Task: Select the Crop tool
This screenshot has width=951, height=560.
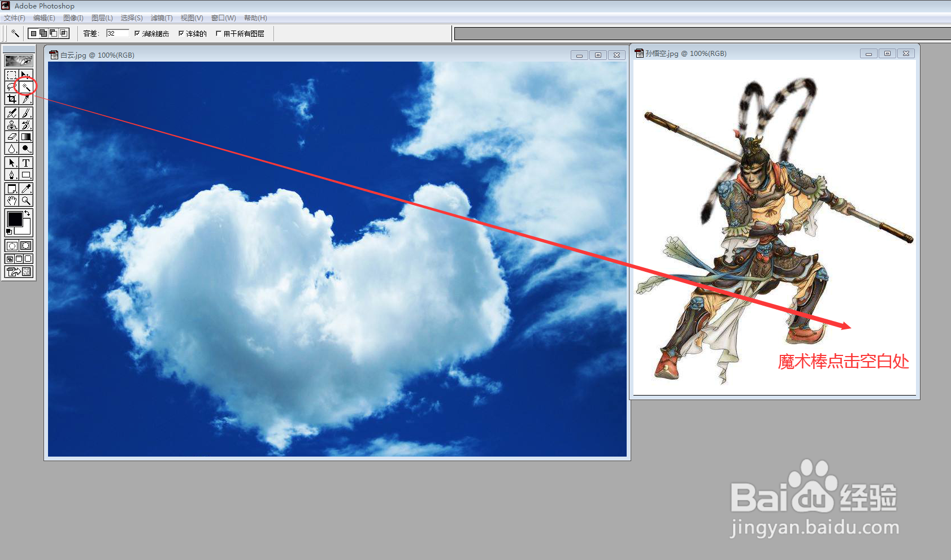Action: 11,99
